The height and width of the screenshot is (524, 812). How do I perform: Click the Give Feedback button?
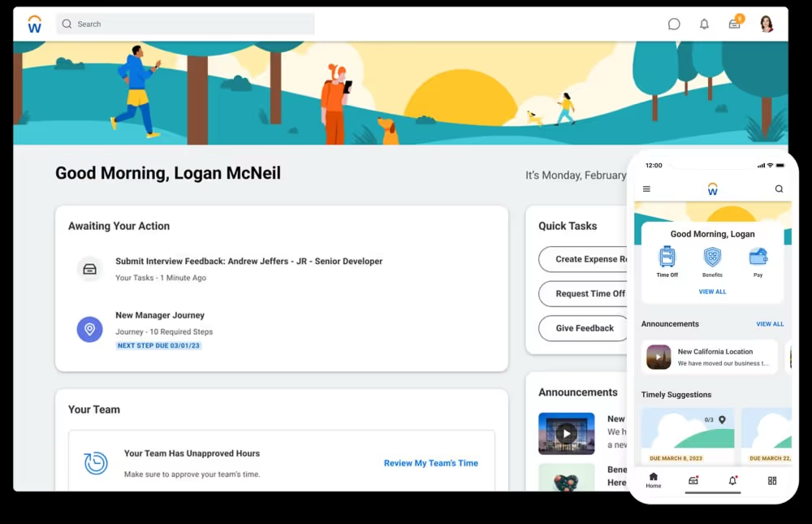pos(583,328)
